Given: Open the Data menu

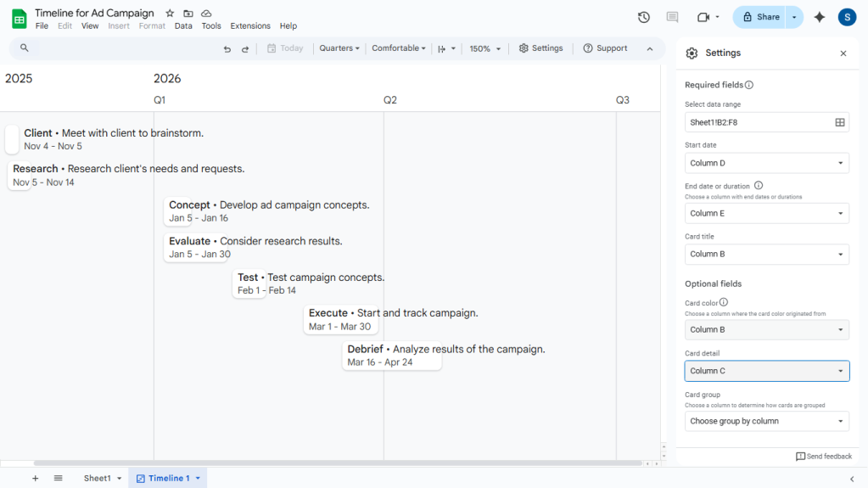Looking at the screenshot, I should pyautogui.click(x=183, y=26).
